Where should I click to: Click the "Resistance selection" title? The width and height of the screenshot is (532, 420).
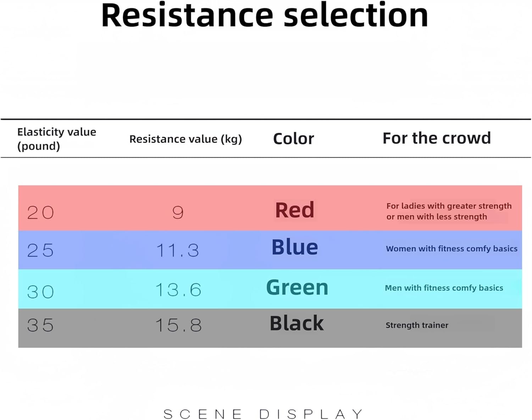click(x=265, y=16)
